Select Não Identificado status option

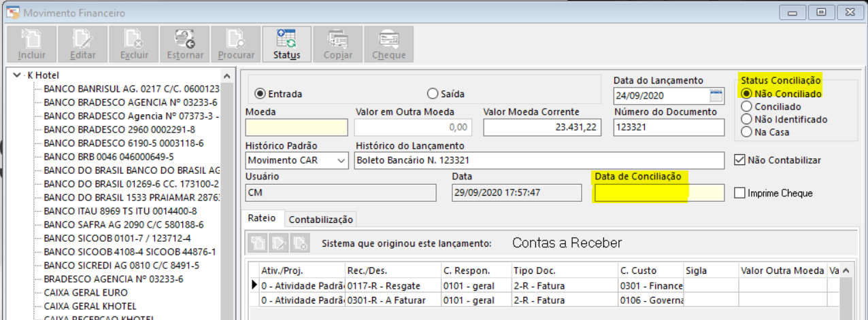point(784,120)
